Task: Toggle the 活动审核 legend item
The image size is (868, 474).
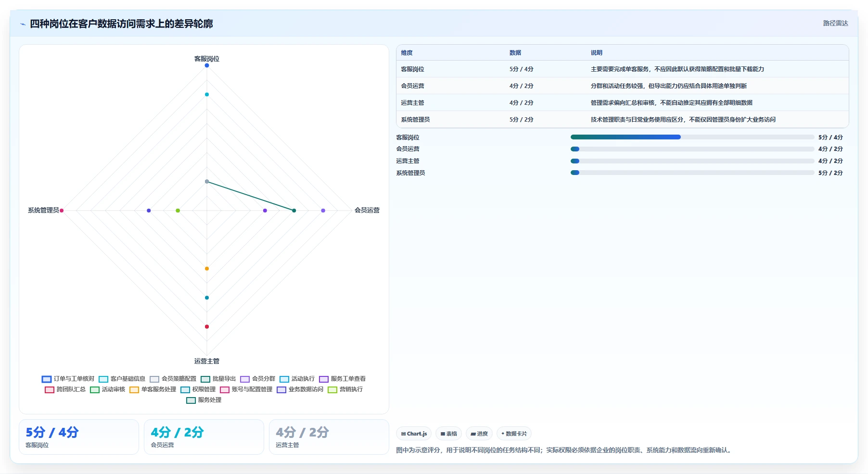Action: pos(107,389)
